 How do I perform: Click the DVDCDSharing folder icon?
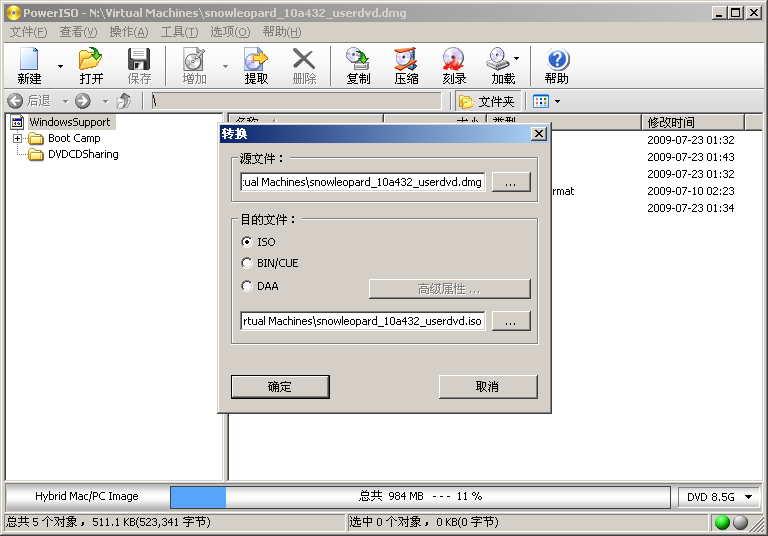[x=36, y=155]
